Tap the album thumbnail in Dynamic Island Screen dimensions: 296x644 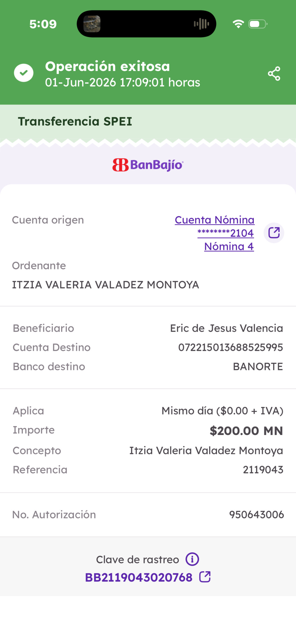pos(92,24)
